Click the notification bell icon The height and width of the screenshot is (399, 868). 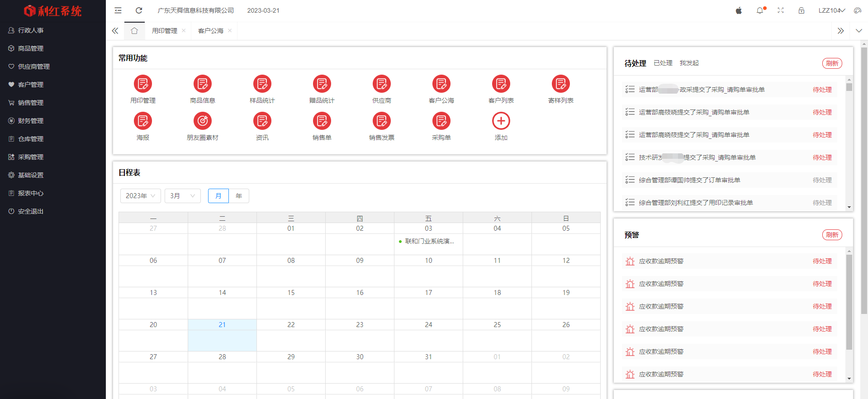tap(760, 10)
